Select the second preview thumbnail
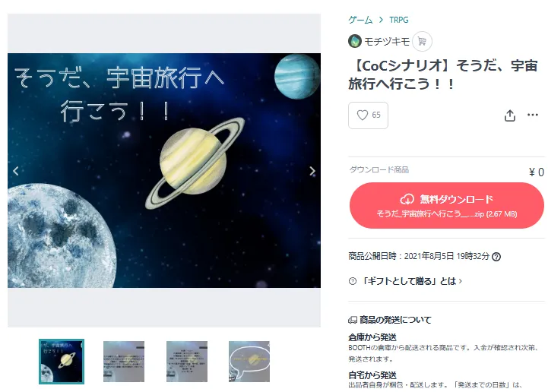This screenshot has width=548, height=392. 124,362
